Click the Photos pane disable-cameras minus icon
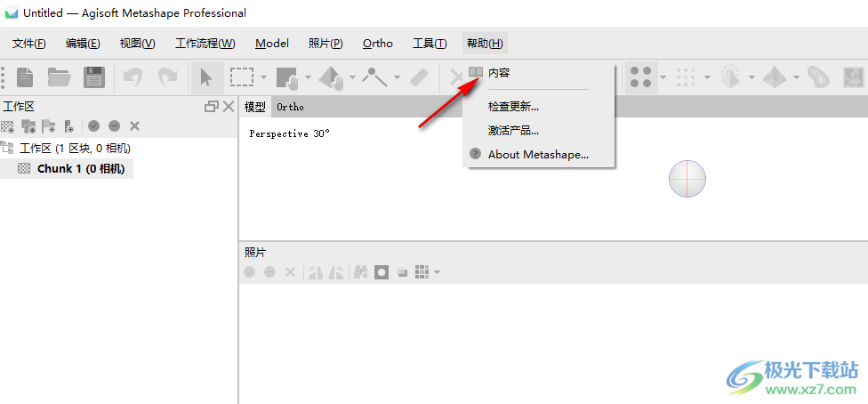Image resolution: width=868 pixels, height=404 pixels. click(x=269, y=272)
